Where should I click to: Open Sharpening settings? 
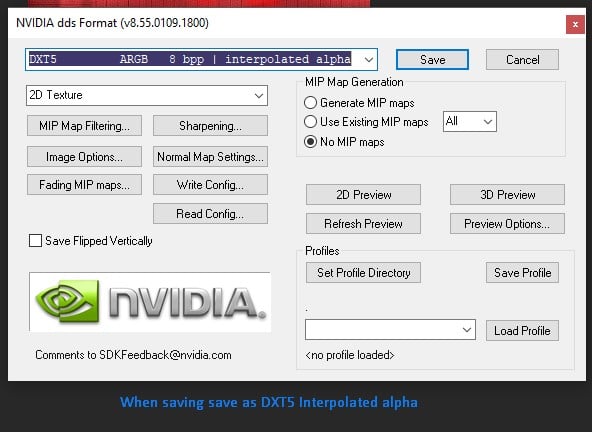[x=210, y=126]
